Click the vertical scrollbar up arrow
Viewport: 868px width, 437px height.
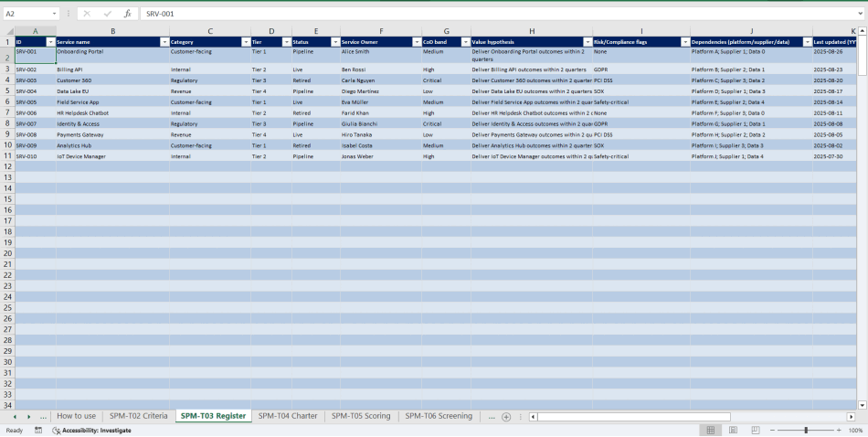tap(862, 30)
